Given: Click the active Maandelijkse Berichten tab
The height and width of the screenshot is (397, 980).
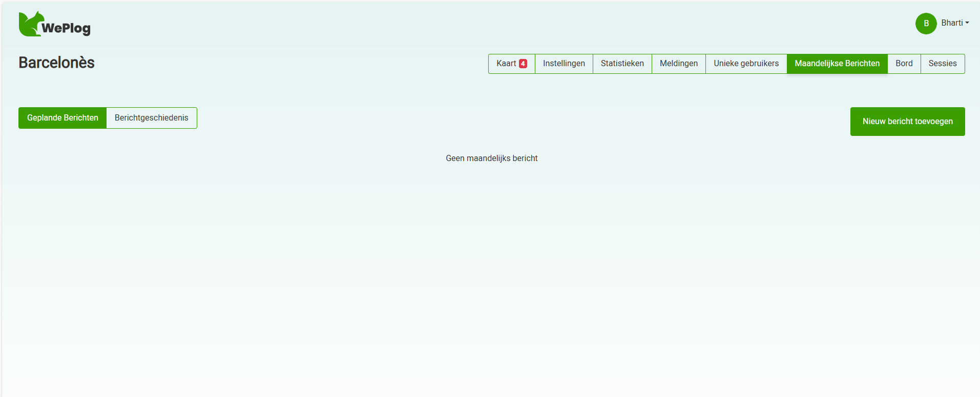Looking at the screenshot, I should pos(837,64).
